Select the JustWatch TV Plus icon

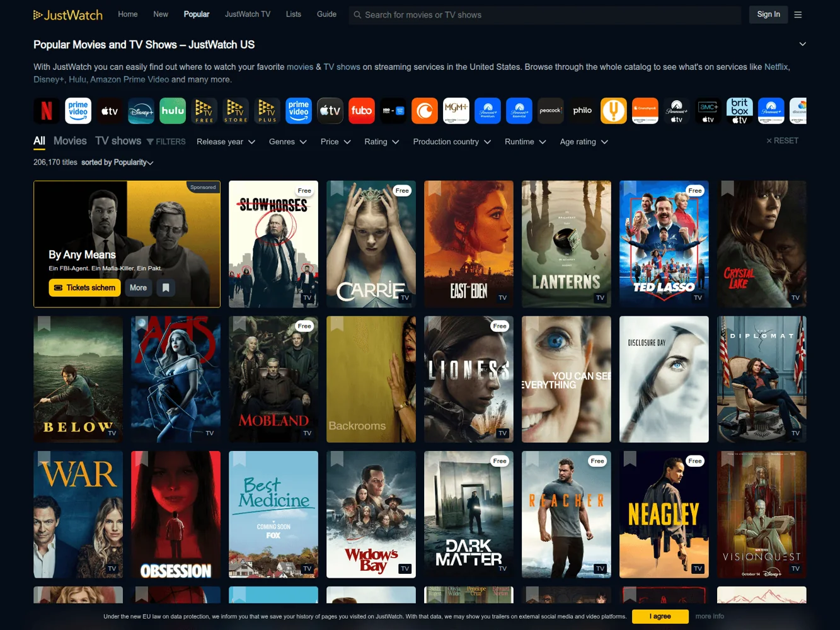267,111
